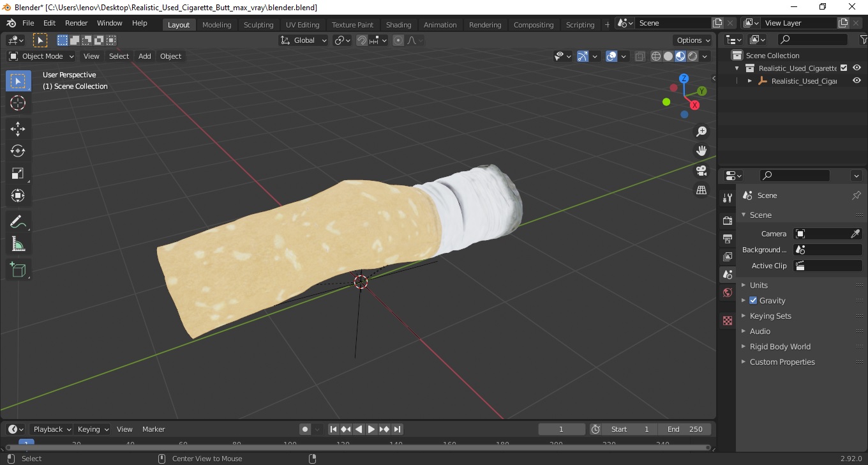Open the World properties tab
This screenshot has height=465, width=868.
click(728, 293)
